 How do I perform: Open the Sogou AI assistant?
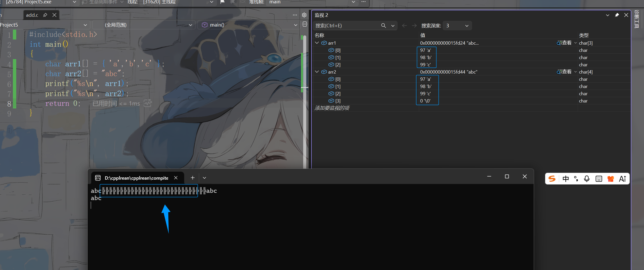[623, 179]
